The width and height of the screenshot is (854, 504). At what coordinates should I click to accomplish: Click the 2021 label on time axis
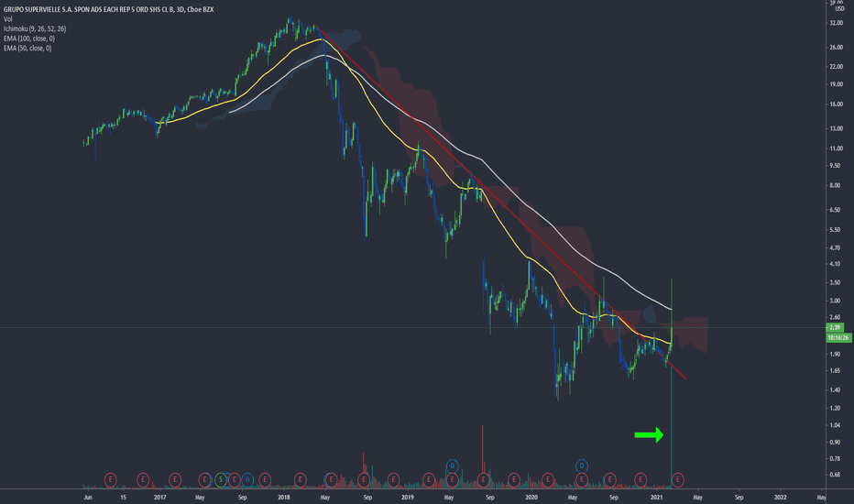tap(657, 497)
